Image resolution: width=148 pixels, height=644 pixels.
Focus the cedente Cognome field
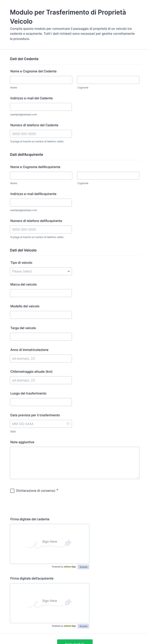pyautogui.click(x=108, y=80)
